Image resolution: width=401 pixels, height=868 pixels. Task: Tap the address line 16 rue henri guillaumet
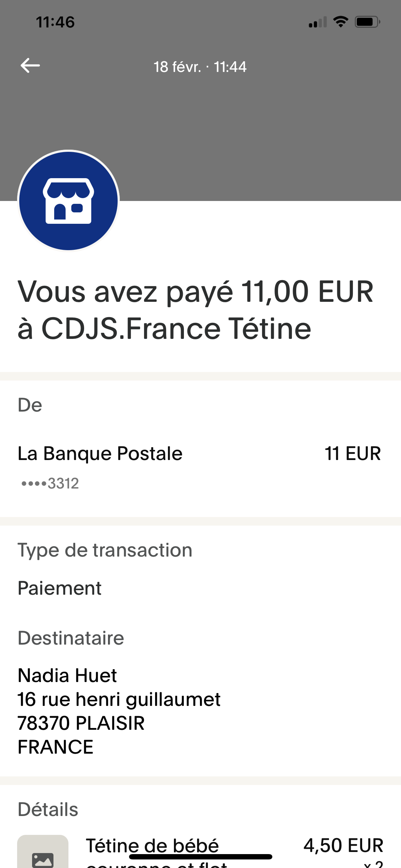click(x=119, y=699)
